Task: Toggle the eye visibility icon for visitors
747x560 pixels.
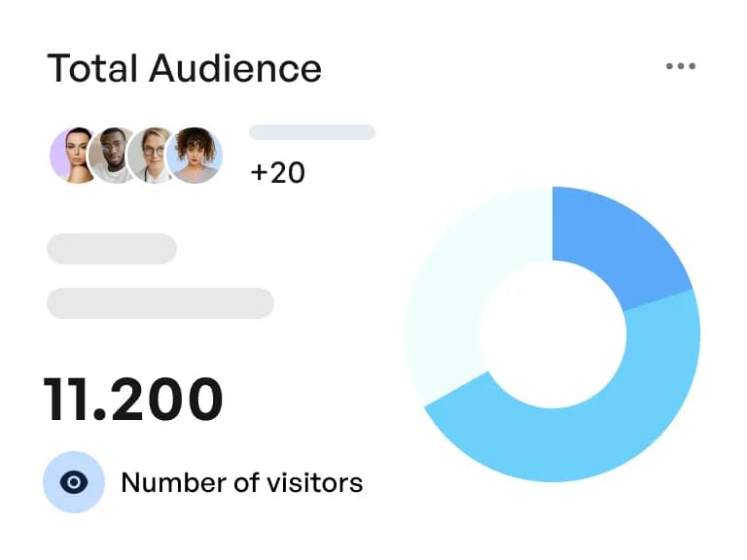Action: tap(74, 482)
